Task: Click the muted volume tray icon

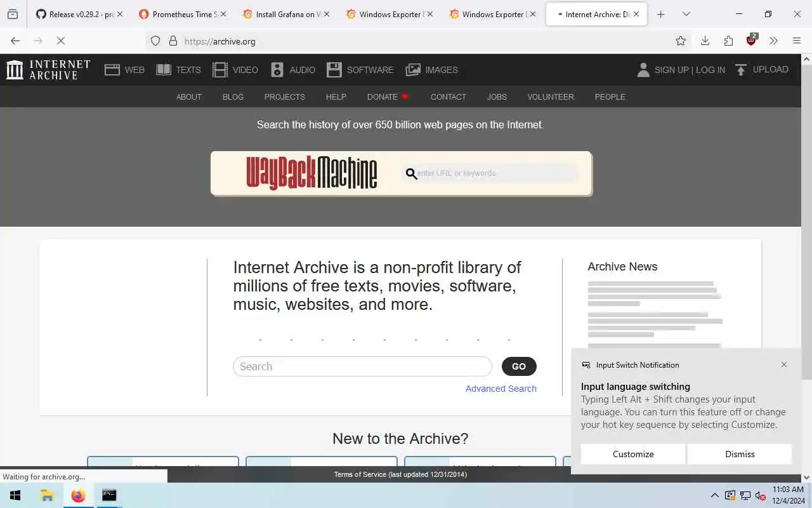Action: 760,496
